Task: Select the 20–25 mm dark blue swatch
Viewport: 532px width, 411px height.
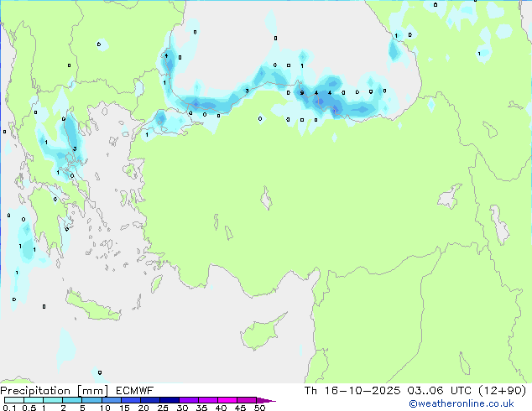Action: tap(149, 400)
